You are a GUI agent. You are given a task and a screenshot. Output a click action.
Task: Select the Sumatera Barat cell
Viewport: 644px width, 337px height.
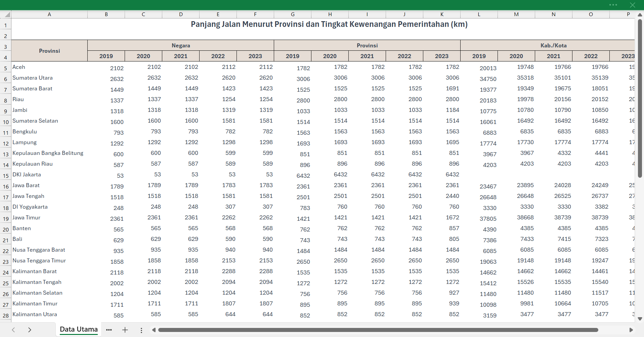pyautogui.click(x=49, y=88)
